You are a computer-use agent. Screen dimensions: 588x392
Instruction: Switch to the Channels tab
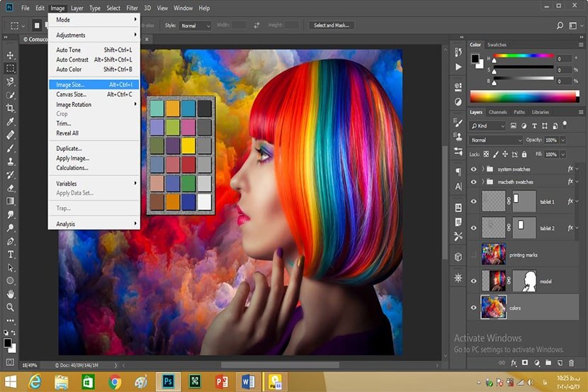coord(497,112)
